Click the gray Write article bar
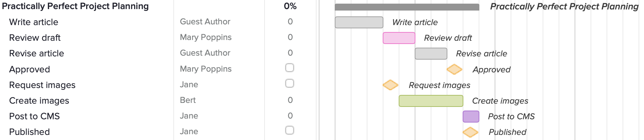This screenshot has width=644, height=140. tap(359, 22)
